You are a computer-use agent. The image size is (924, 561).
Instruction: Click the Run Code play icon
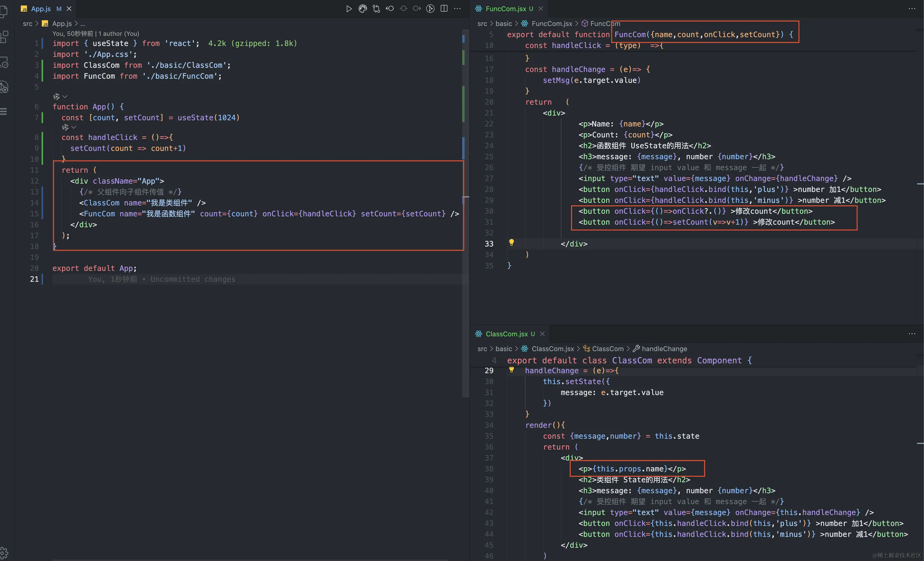349,9
